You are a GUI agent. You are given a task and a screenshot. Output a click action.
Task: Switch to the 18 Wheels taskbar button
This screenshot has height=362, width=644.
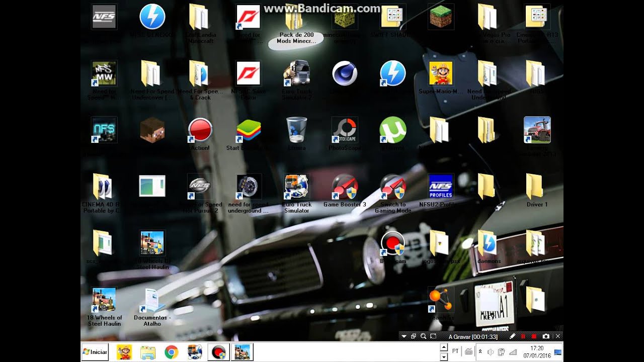click(x=242, y=352)
